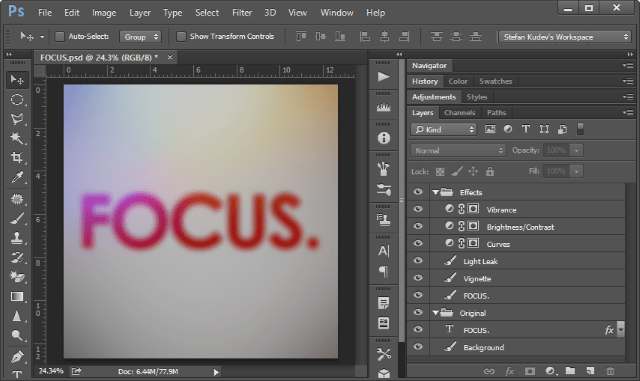The height and width of the screenshot is (381, 640).
Task: Select the Move tool in the toolbox
Action: 17,80
